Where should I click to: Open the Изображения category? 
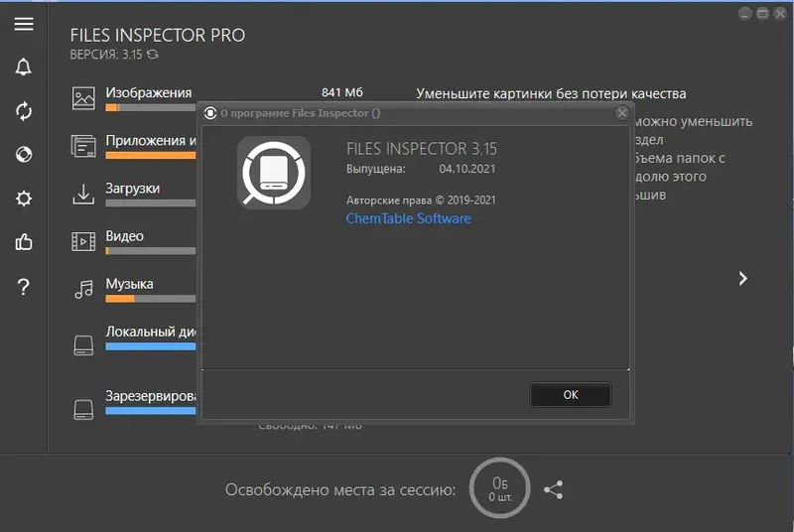pos(149,92)
